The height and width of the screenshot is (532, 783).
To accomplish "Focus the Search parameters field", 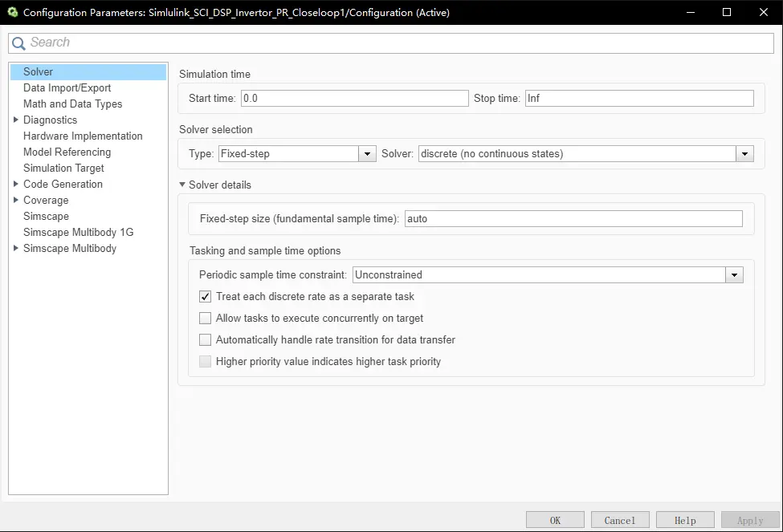I will pos(391,43).
